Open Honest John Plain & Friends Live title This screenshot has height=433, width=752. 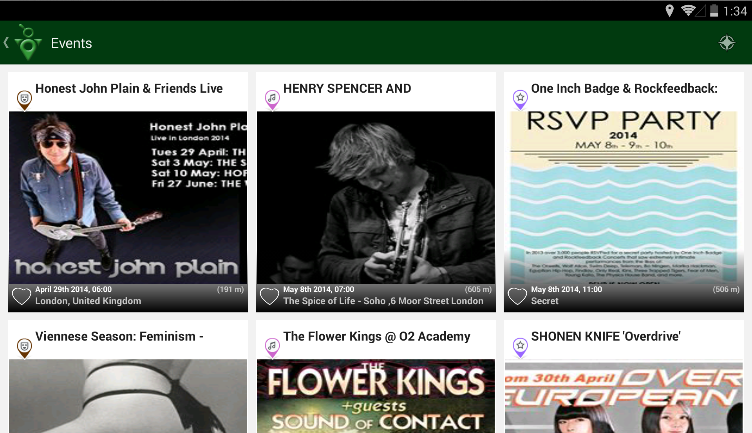tap(129, 89)
